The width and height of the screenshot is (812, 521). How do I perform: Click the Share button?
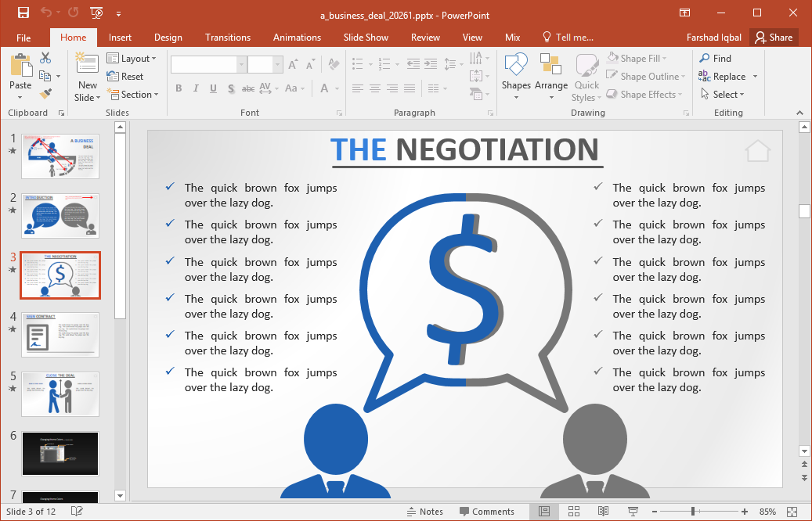(772, 38)
